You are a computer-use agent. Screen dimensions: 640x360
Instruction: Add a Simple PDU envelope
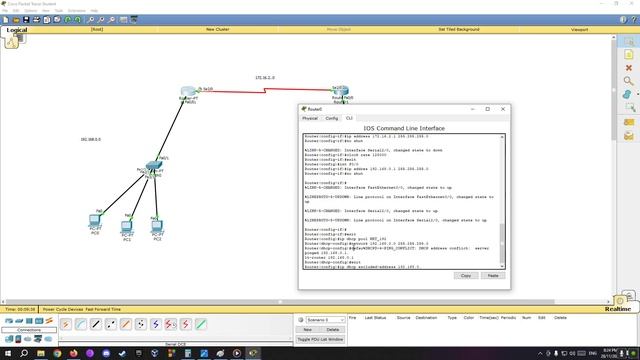629,122
